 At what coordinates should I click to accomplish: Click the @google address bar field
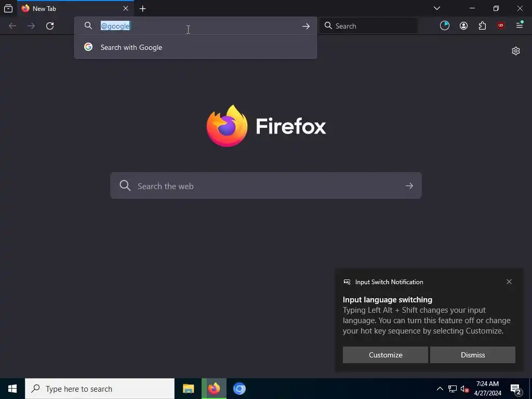(195, 26)
